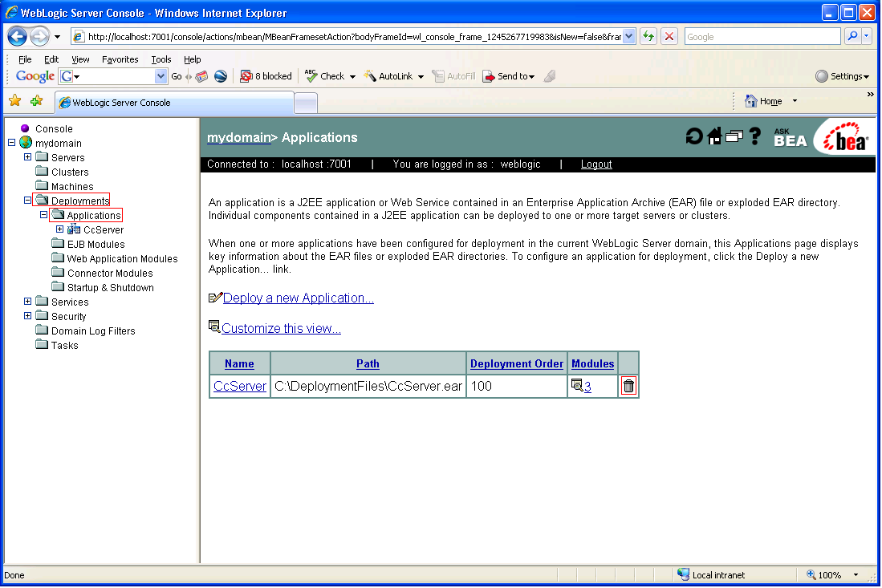Select the EJB Modules tree item
Image resolution: width=882 pixels, height=588 pixels.
pyautogui.click(x=96, y=244)
